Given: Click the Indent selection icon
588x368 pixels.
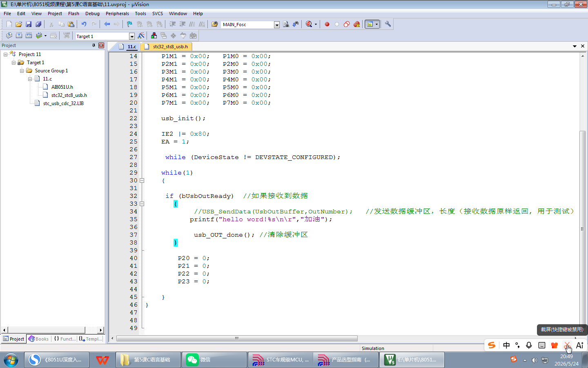Looking at the screenshot, I should pyautogui.click(x=173, y=25).
